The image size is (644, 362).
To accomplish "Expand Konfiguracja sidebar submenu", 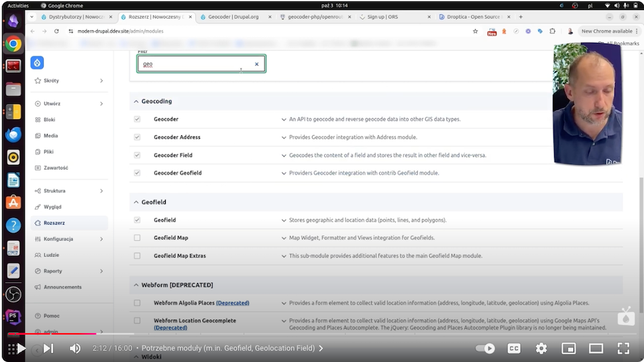I will 101,239.
